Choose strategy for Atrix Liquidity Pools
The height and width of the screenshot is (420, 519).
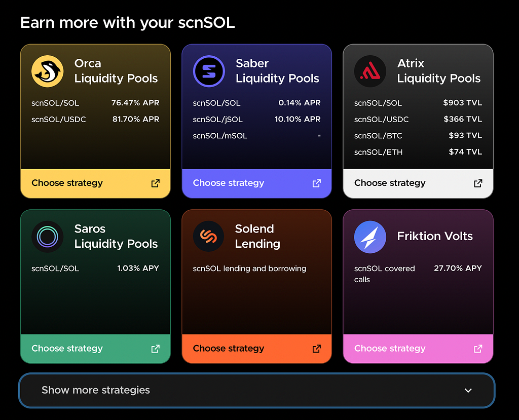point(418,183)
